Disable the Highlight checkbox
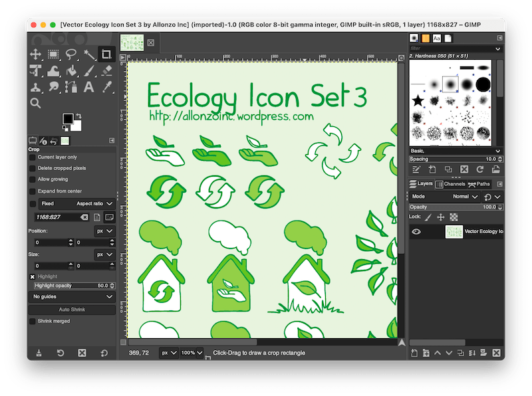Screen dimensions: 532x396 (33, 276)
